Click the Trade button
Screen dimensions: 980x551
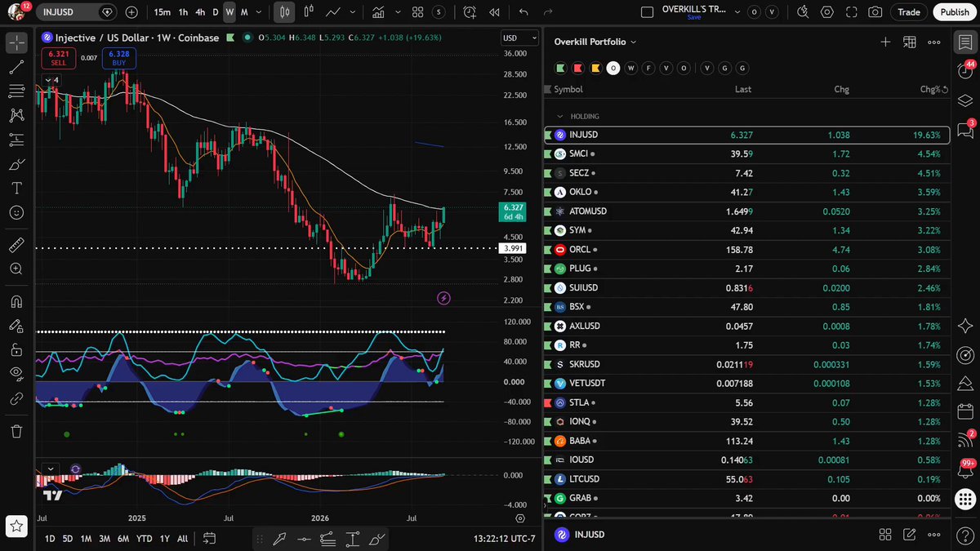[x=909, y=12]
